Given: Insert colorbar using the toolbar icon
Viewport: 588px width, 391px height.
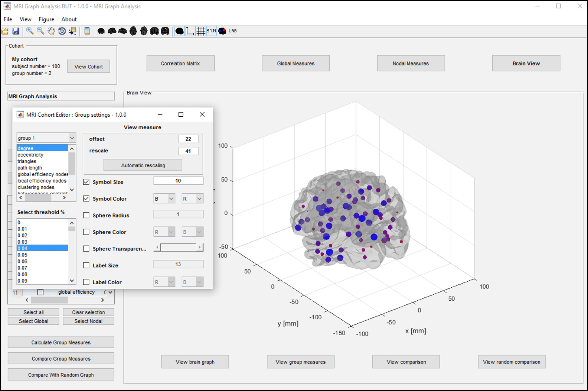Looking at the screenshot, I should 87,31.
